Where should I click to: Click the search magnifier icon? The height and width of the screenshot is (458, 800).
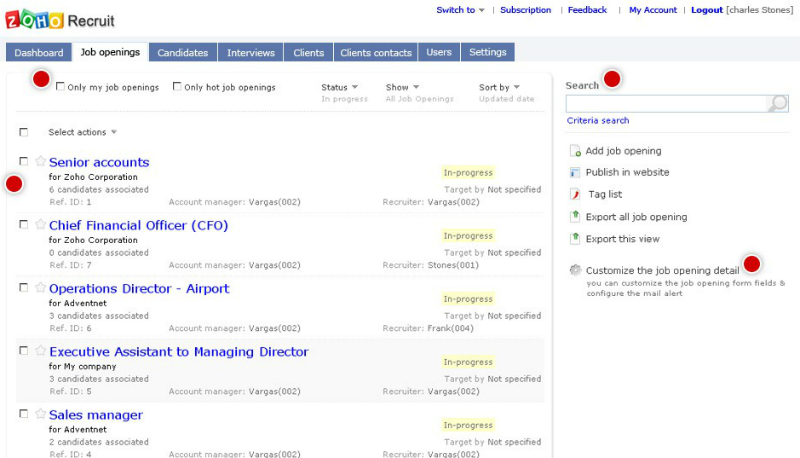coord(778,103)
